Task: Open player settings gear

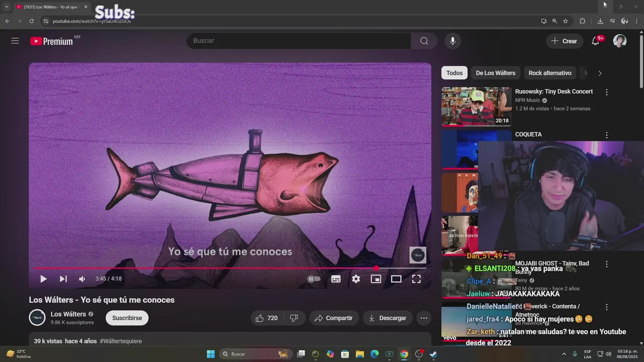Action: pyautogui.click(x=356, y=279)
